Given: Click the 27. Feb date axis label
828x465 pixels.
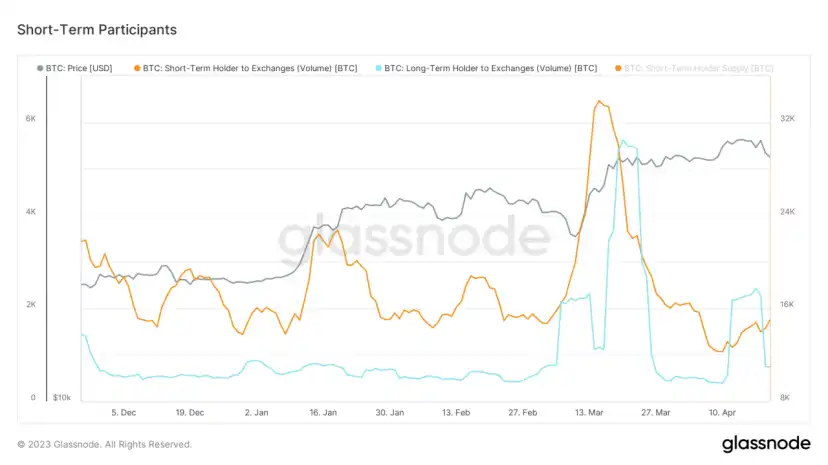Looking at the screenshot, I should point(523,413).
